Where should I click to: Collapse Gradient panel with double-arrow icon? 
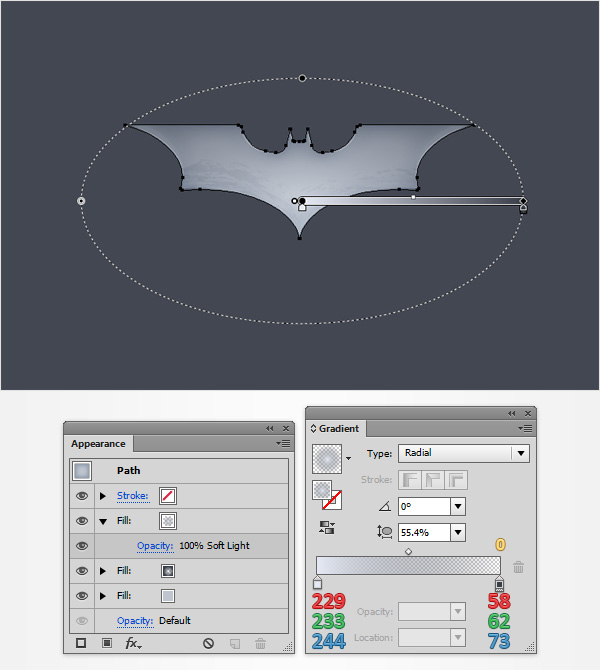(x=512, y=413)
